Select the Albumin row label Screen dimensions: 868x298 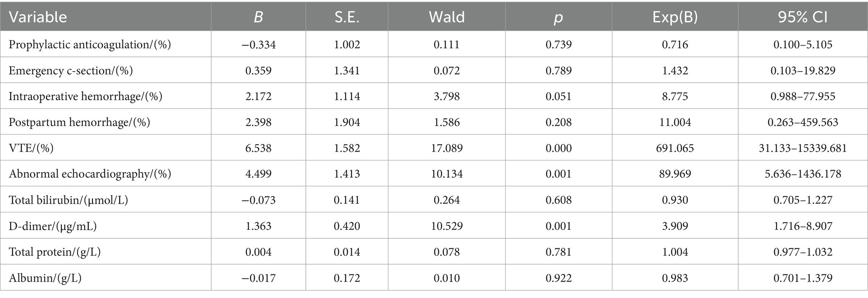click(45, 278)
